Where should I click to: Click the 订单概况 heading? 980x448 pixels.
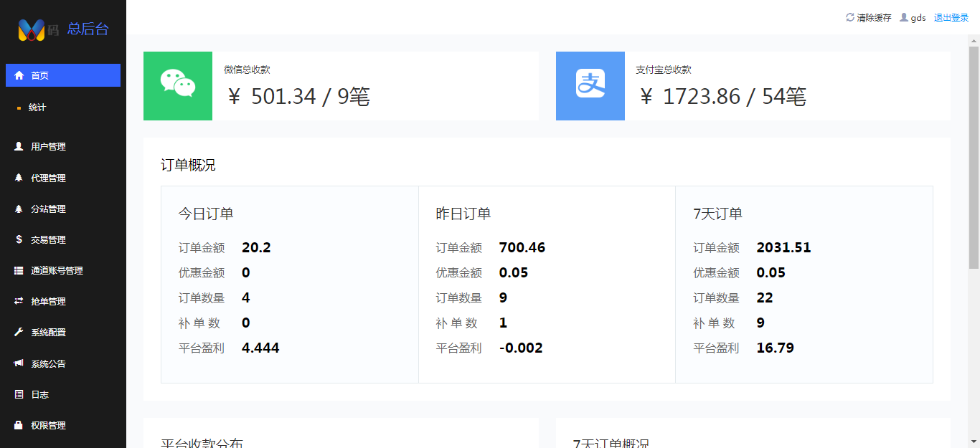click(x=188, y=166)
